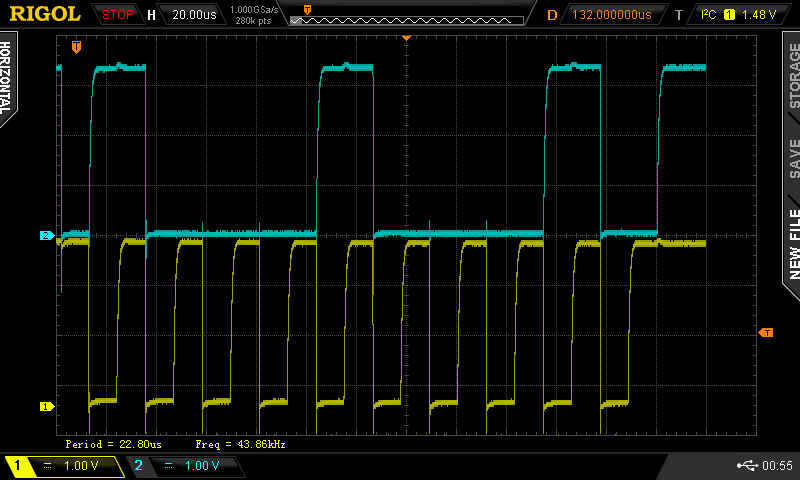Click the 1.000GSa/s sample rate readout

click(254, 10)
